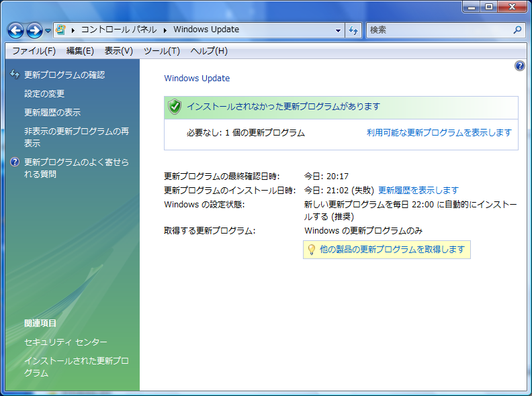Minimize the Windows Update window
Viewport: 532px width, 396px height.
472,7
